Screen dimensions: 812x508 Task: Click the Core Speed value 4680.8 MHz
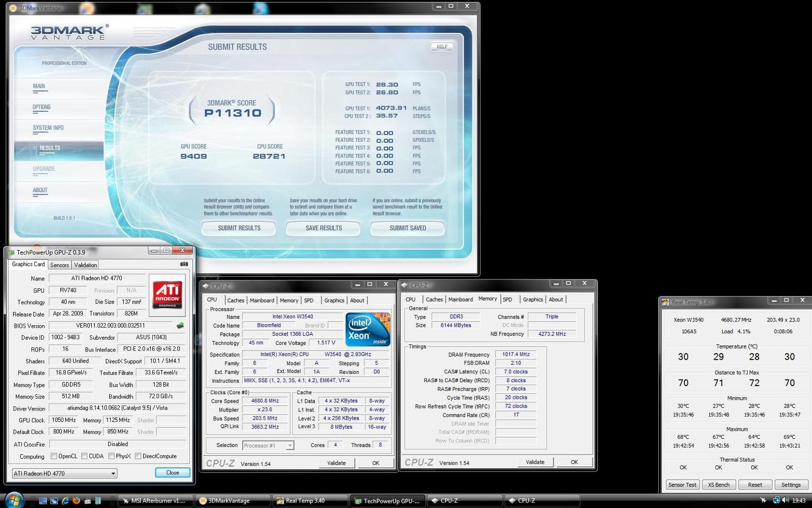coord(265,401)
